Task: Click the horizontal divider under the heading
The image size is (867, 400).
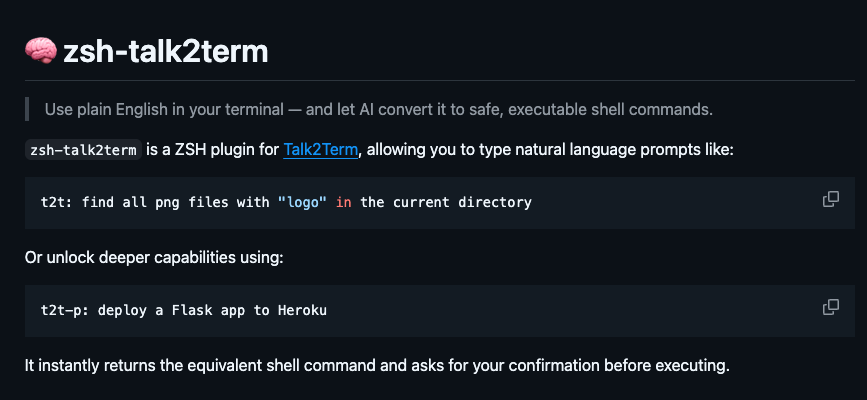Action: (x=440, y=81)
